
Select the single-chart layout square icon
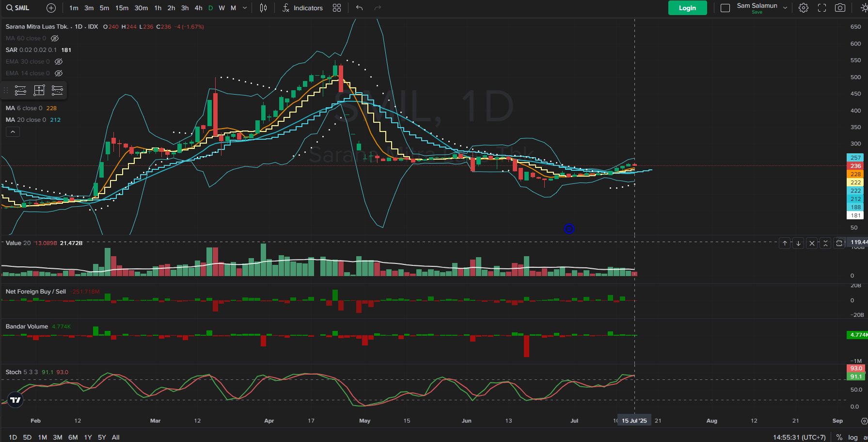point(725,8)
